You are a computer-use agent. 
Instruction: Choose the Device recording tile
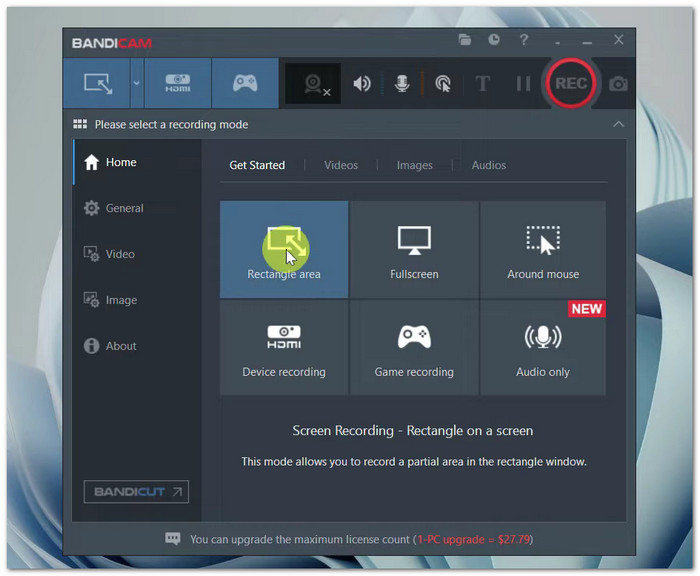click(284, 347)
